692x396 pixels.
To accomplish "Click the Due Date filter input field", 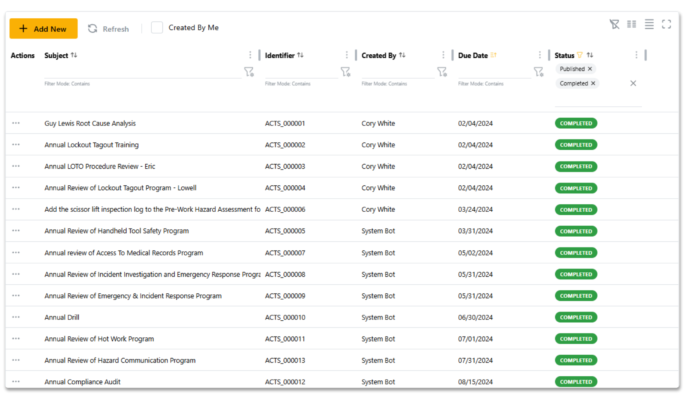I will click(494, 72).
